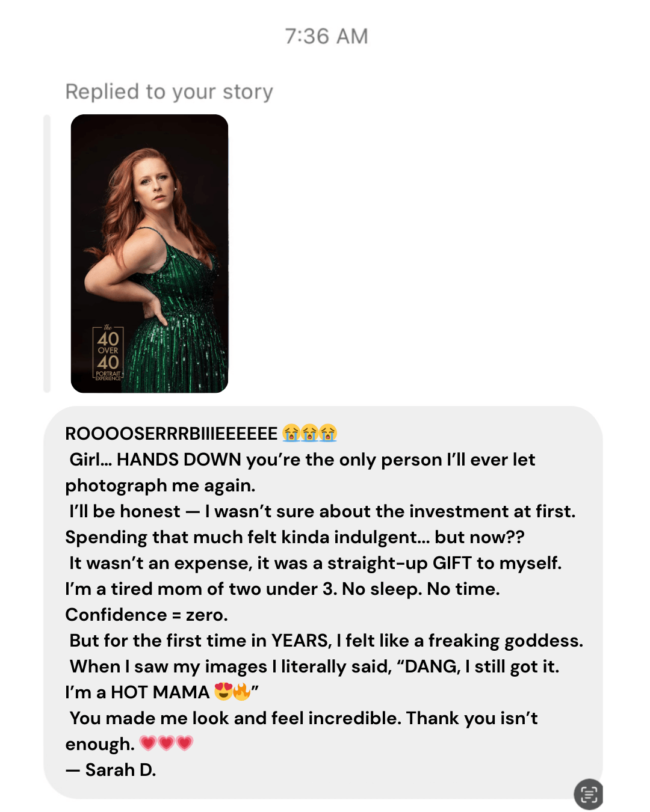Viewport: 650px width, 812px height.
Task: Tap the scan text icon at bottom right
Action: pos(588,794)
